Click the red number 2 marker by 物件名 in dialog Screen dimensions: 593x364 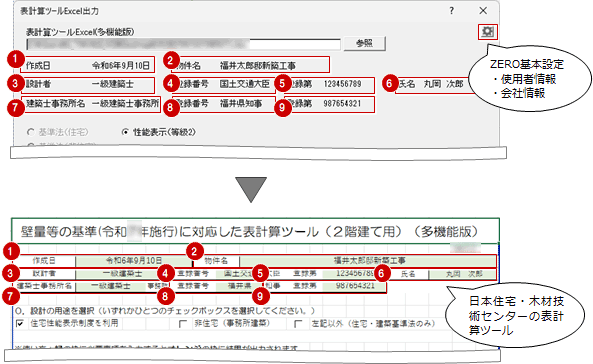pos(170,60)
